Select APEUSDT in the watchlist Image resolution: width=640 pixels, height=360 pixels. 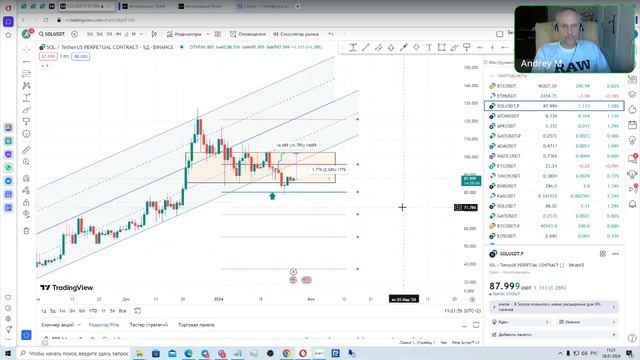[x=554, y=126]
